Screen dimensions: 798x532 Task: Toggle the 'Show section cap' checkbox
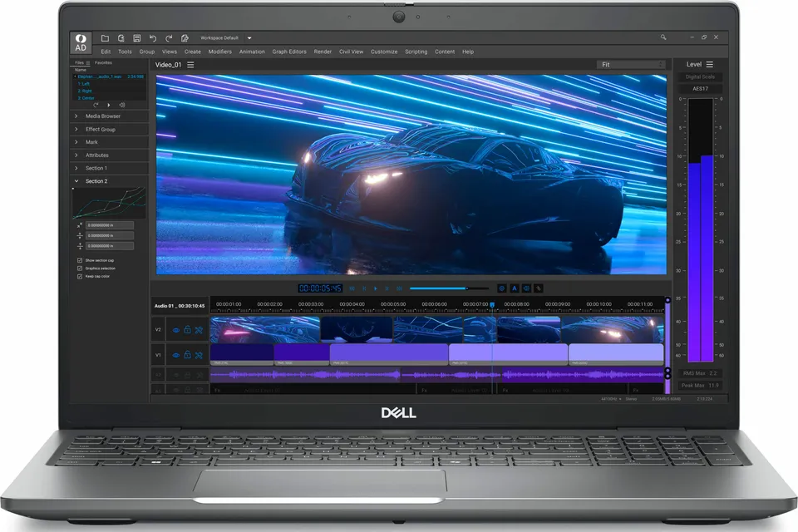click(80, 260)
